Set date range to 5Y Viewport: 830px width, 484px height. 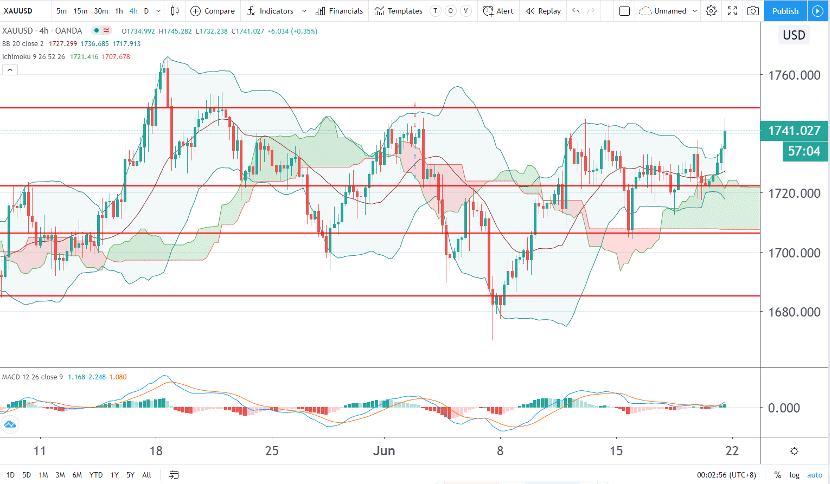130,475
